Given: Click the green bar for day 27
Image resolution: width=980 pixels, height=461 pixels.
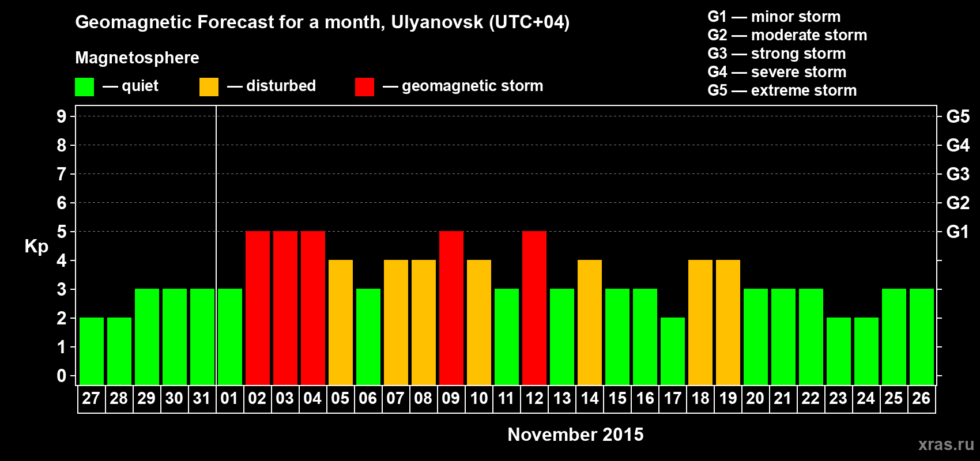Looking at the screenshot, I should [x=92, y=351].
